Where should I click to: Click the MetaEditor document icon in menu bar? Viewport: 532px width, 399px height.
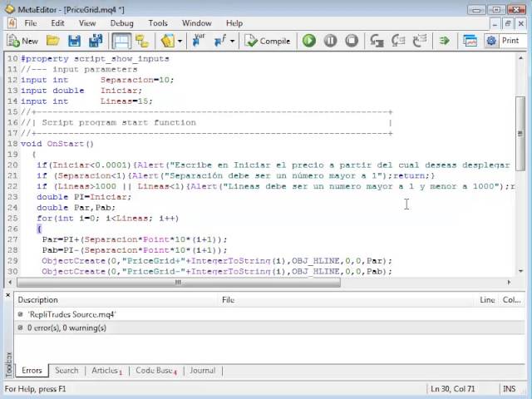(12, 23)
